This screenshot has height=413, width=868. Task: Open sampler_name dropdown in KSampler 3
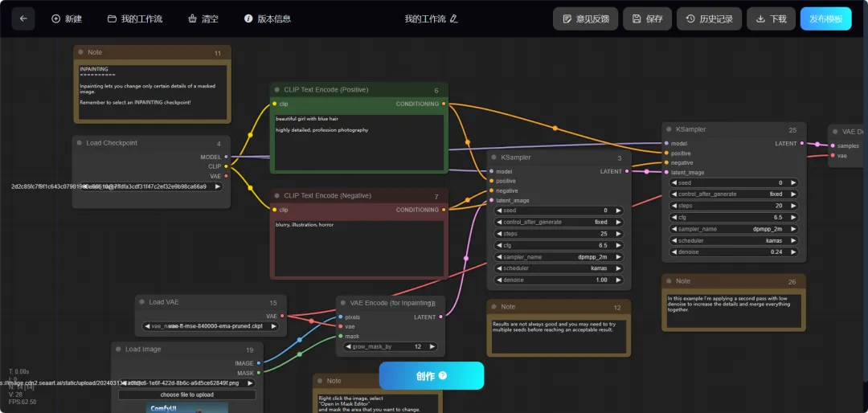click(x=559, y=257)
